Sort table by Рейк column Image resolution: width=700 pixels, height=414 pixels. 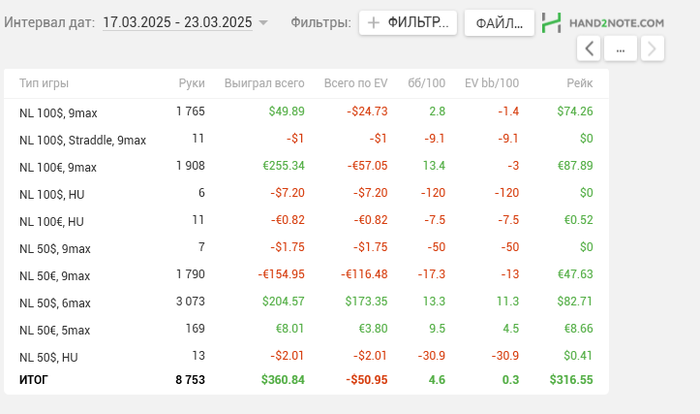[x=579, y=83]
